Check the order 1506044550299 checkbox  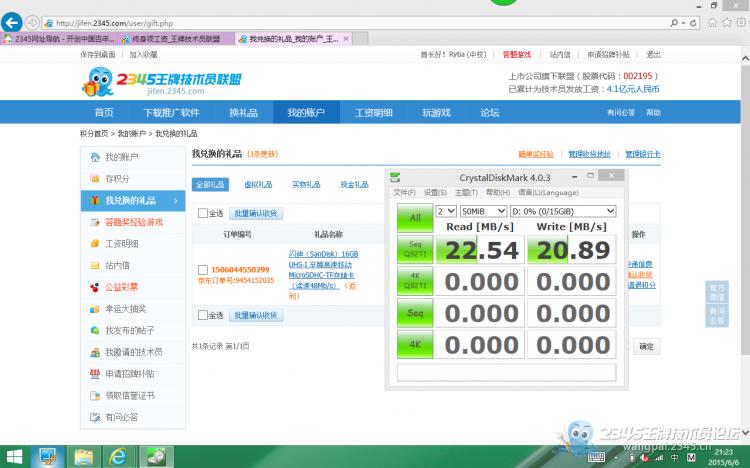tap(203, 270)
